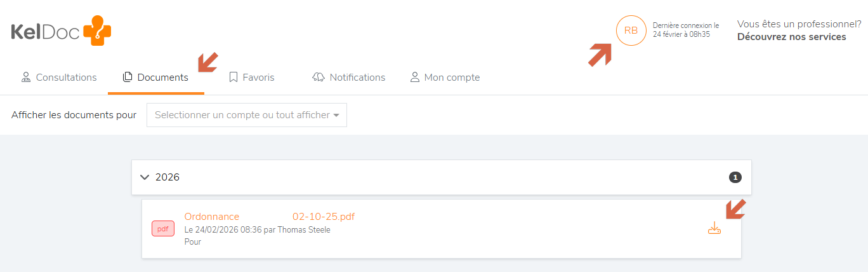Click the 02-10-25.pdf file name
The height and width of the screenshot is (272, 868).
(324, 217)
